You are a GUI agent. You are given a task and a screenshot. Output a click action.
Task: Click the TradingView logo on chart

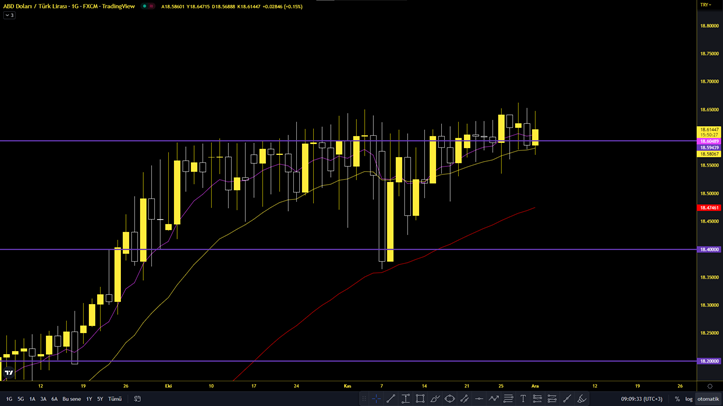click(9, 373)
